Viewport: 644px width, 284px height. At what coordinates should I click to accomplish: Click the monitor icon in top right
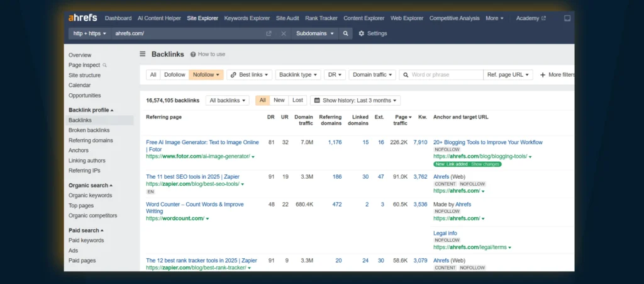click(x=567, y=18)
